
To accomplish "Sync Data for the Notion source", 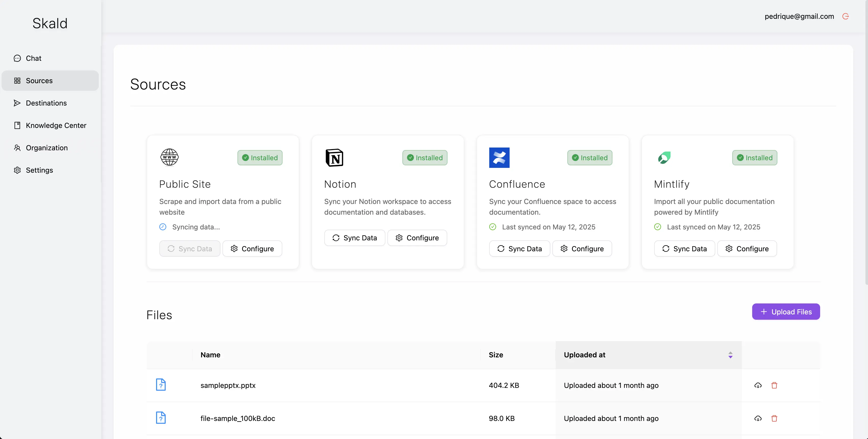I will (x=355, y=238).
